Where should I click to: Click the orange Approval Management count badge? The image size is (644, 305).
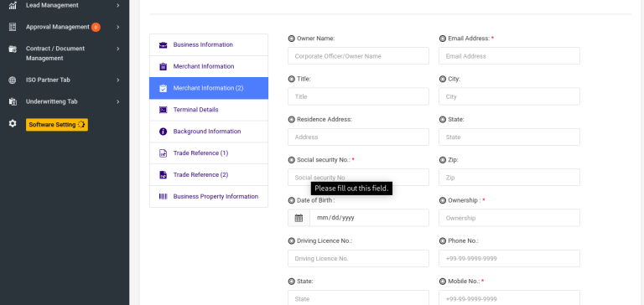pyautogui.click(x=96, y=28)
